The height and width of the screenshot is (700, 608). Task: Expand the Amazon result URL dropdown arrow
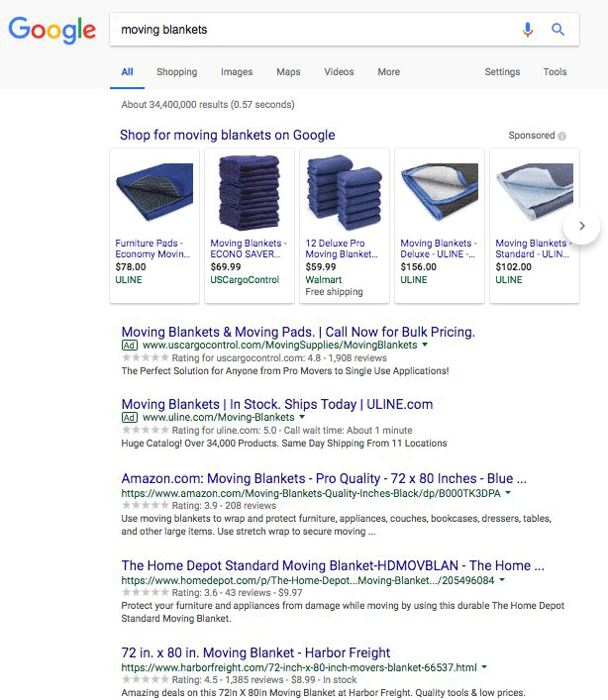pyautogui.click(x=508, y=492)
